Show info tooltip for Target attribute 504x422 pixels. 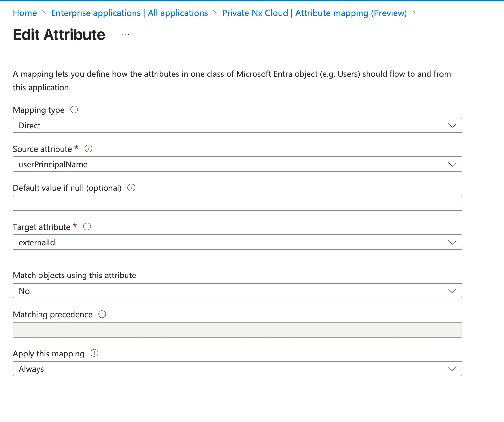tap(87, 226)
